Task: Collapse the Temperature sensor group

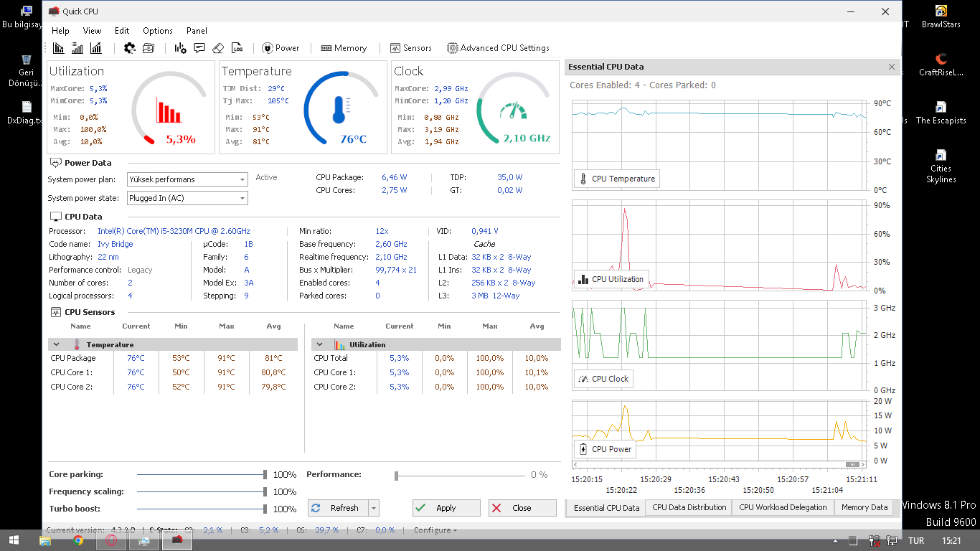Action: tap(57, 344)
